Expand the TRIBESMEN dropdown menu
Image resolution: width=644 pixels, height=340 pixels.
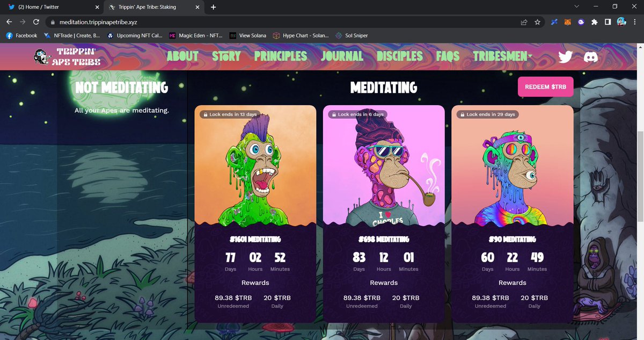(x=503, y=56)
